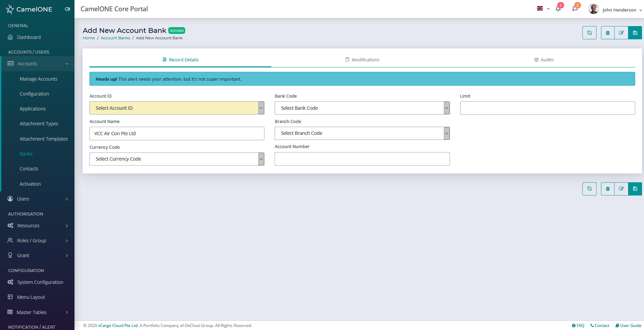
Task: Click the top trash delete icon
Action: pyautogui.click(x=608, y=33)
